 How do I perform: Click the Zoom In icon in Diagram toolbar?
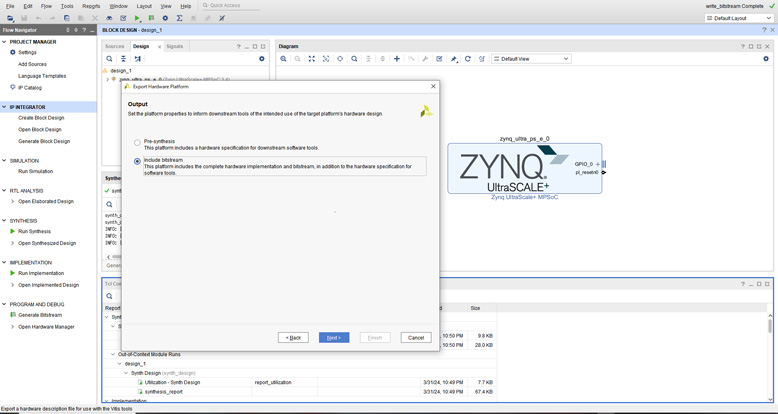[283, 59]
